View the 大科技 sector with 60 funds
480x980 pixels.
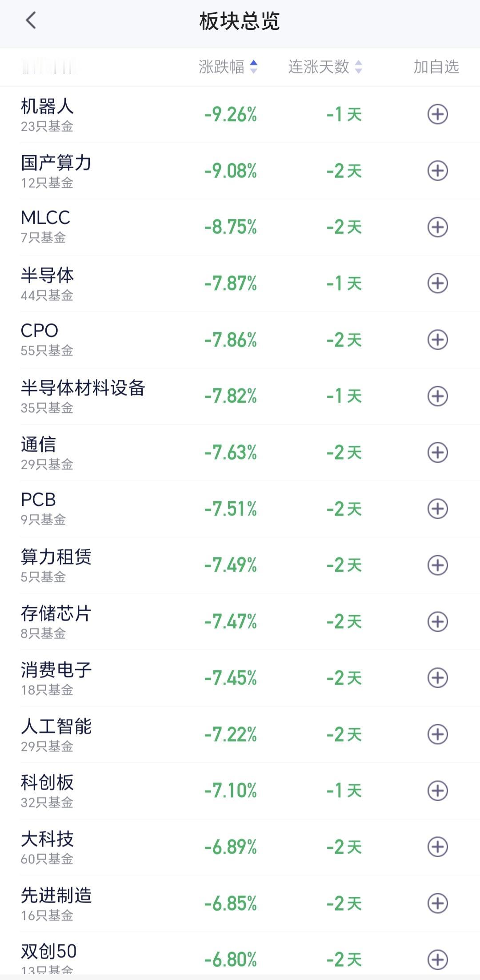240,847
